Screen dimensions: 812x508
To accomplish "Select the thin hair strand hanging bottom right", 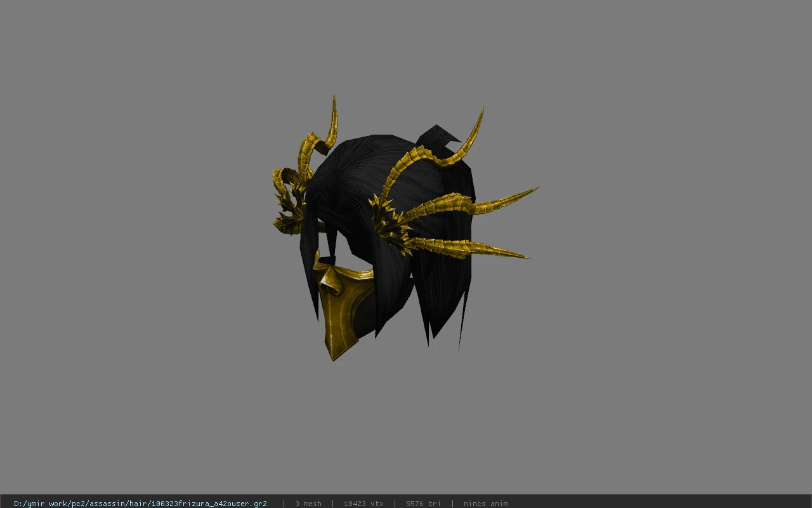I will [464, 317].
